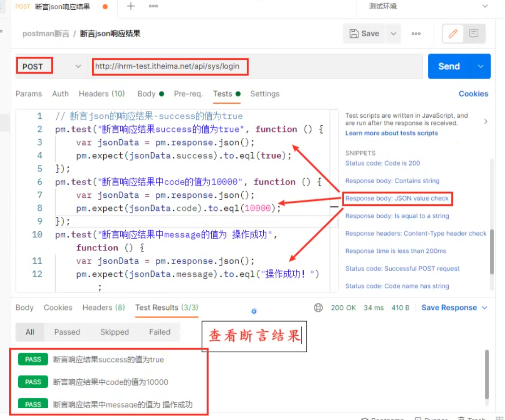The width and height of the screenshot is (505, 420).
Task: Click the tab overflow ellipsis icon
Action: pos(153,6)
